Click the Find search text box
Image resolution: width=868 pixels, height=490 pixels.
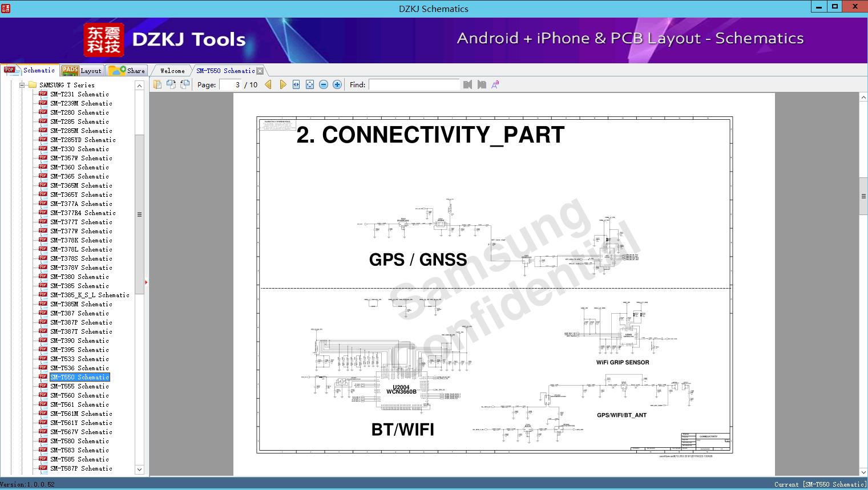tap(414, 84)
